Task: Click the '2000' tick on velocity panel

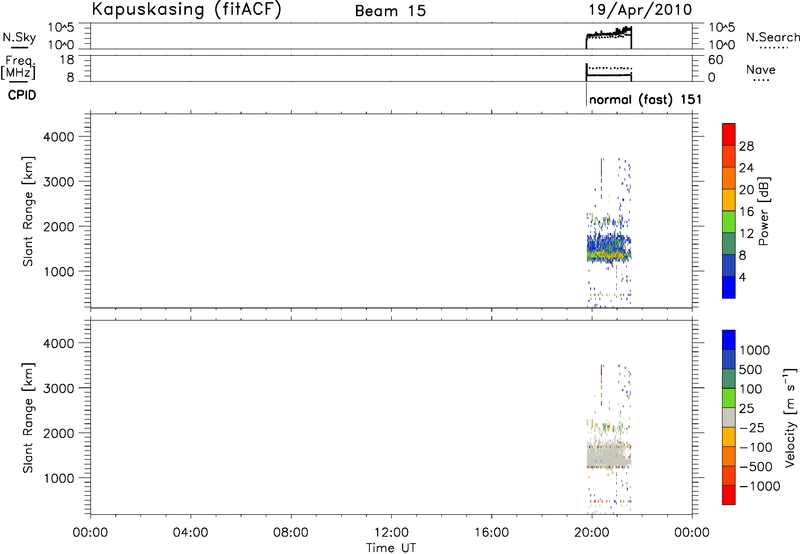Action: [59, 433]
